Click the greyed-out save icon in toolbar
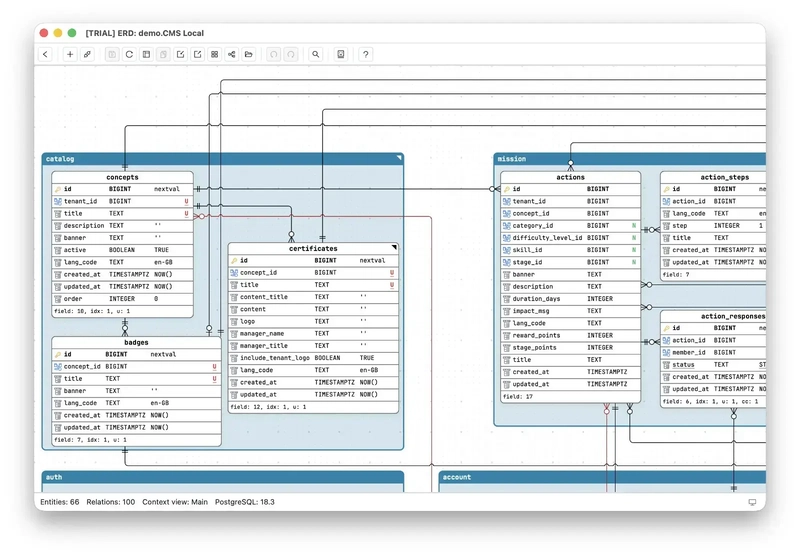The height and width of the screenshot is (556, 800). (112, 54)
